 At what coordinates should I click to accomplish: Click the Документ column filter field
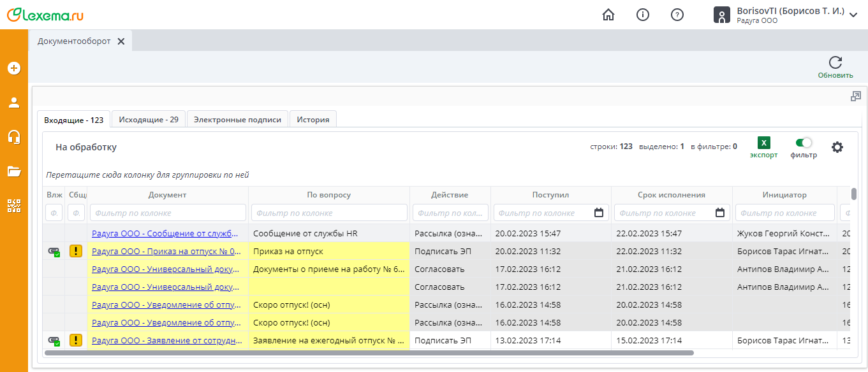[x=168, y=213]
